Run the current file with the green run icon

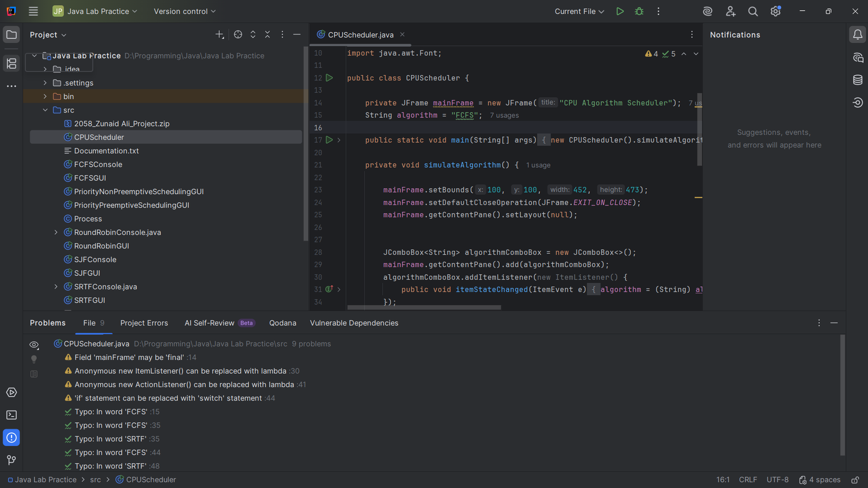click(x=620, y=11)
